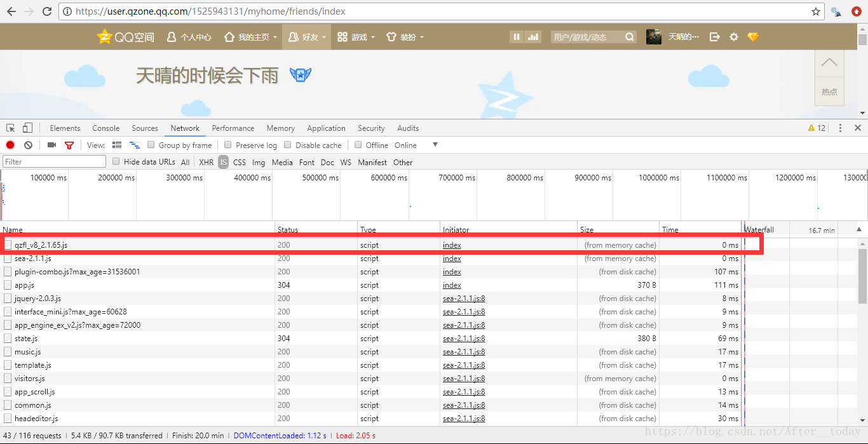
Task: Expand the throttling presets arrow
Action: [x=435, y=145]
